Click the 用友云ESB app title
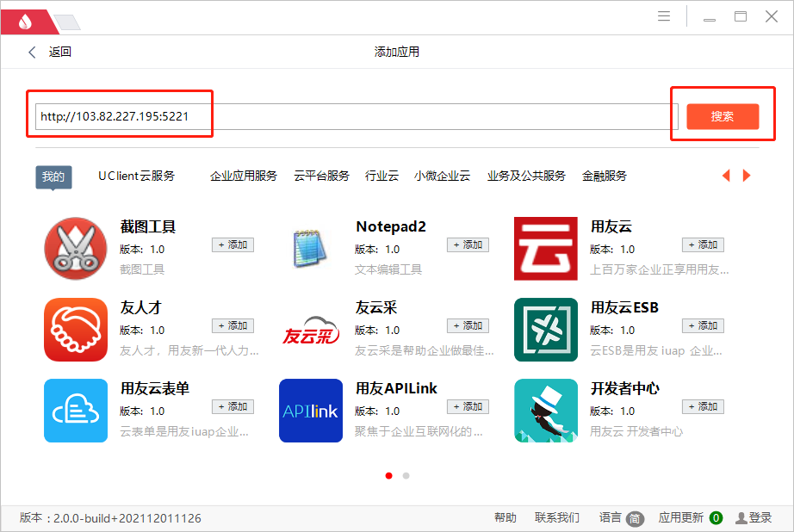This screenshot has width=794, height=532. pos(624,308)
